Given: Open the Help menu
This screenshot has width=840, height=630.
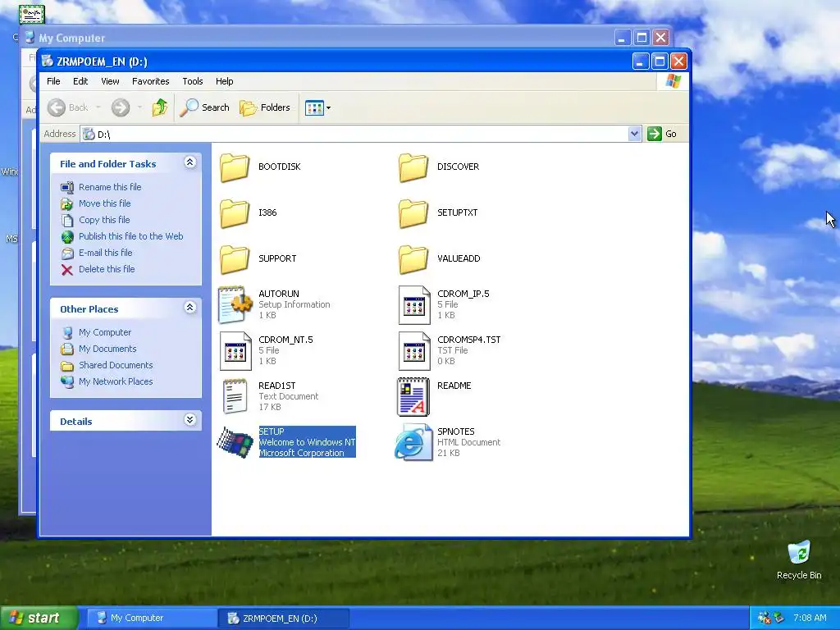Looking at the screenshot, I should click(225, 81).
